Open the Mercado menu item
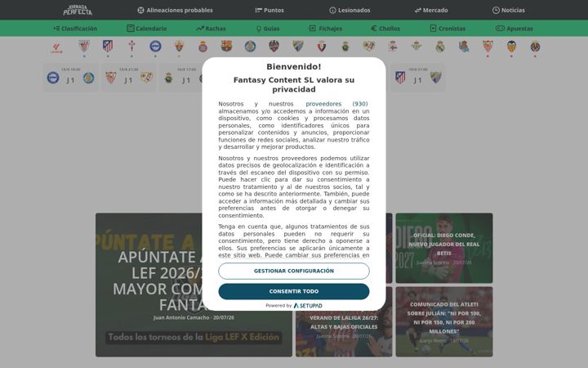Screen dimensions: 588x368 (431, 10)
